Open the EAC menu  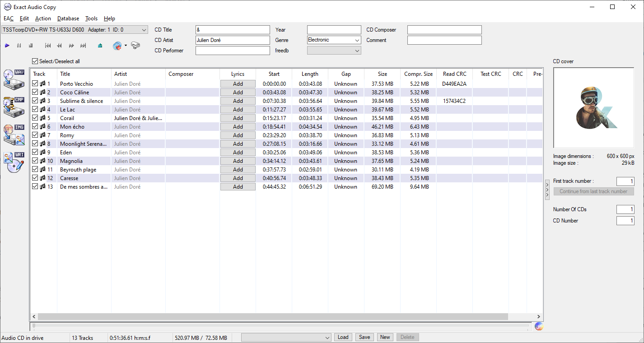tap(9, 19)
